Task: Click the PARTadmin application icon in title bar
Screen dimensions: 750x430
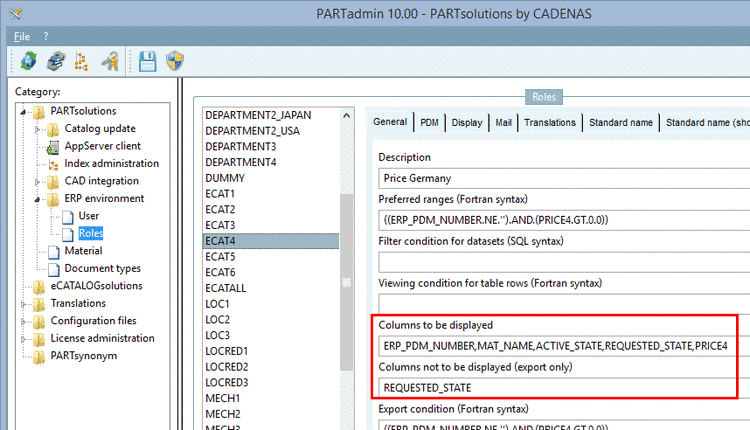Action: point(15,13)
